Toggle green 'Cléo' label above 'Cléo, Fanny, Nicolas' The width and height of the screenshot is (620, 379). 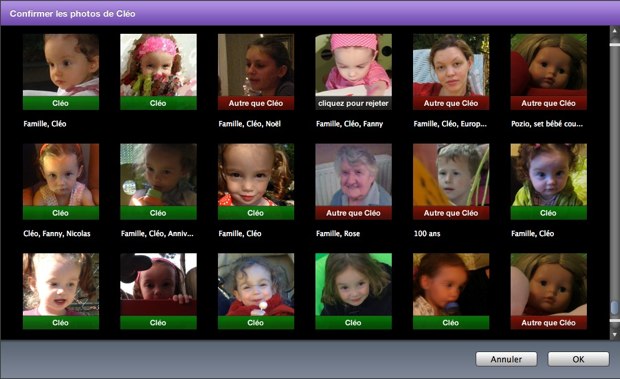tap(61, 213)
